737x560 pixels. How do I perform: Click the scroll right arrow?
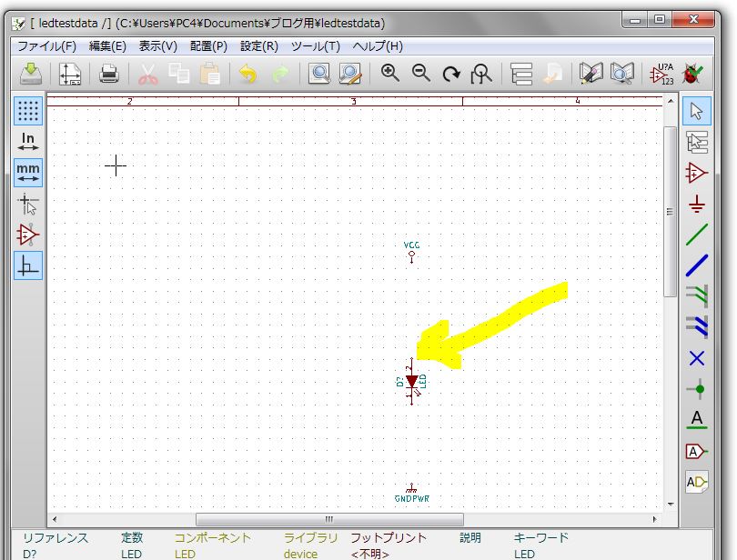[654, 519]
